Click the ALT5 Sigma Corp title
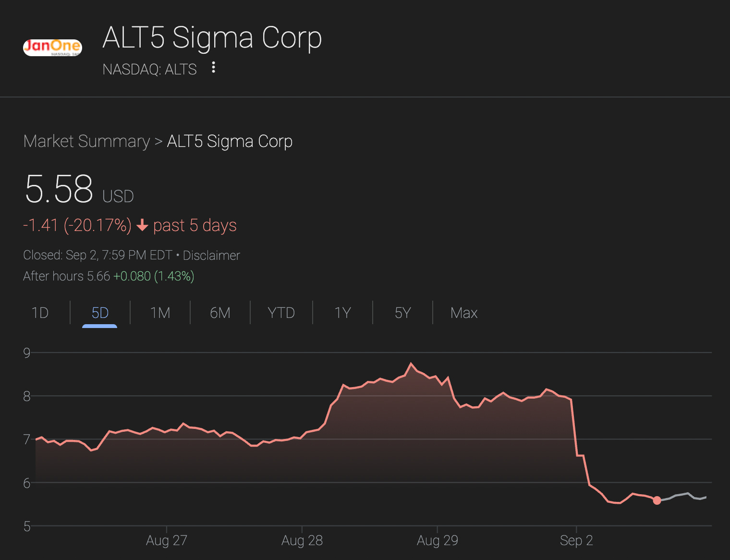 point(212,37)
